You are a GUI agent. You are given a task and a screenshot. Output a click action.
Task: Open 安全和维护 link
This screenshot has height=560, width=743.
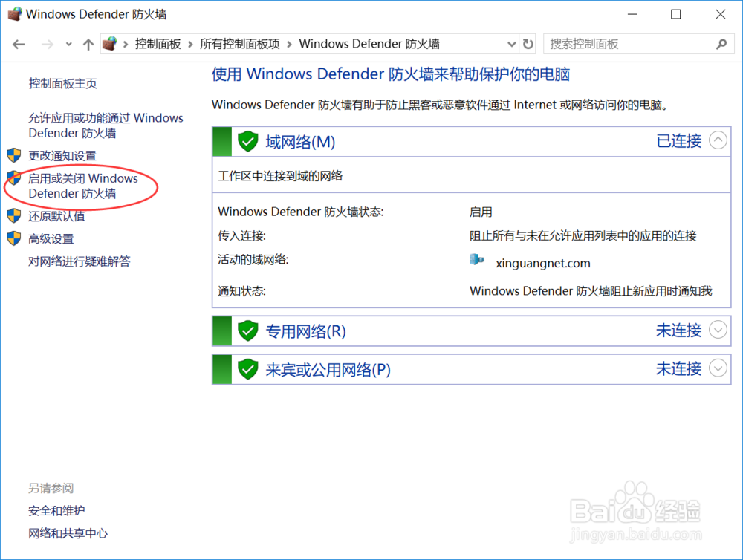tap(56, 511)
